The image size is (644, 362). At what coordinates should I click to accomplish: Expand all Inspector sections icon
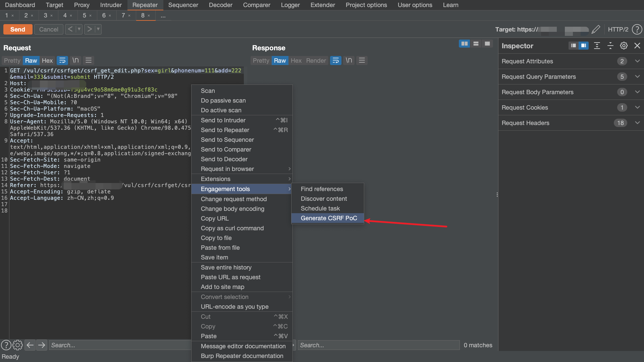[x=597, y=46]
